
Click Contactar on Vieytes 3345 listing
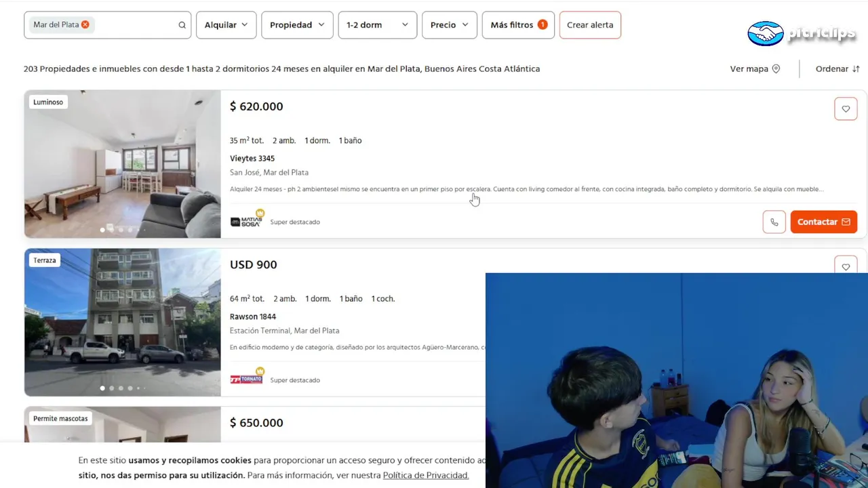point(824,222)
